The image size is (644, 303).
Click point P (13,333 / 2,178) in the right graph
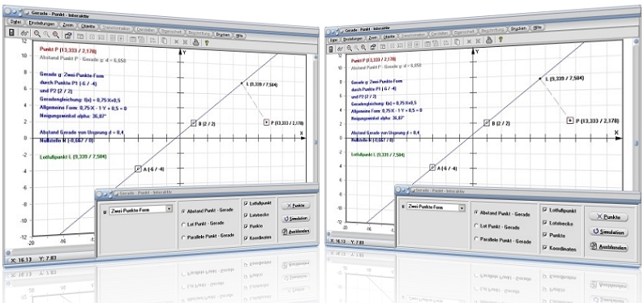pyautogui.click(x=569, y=120)
